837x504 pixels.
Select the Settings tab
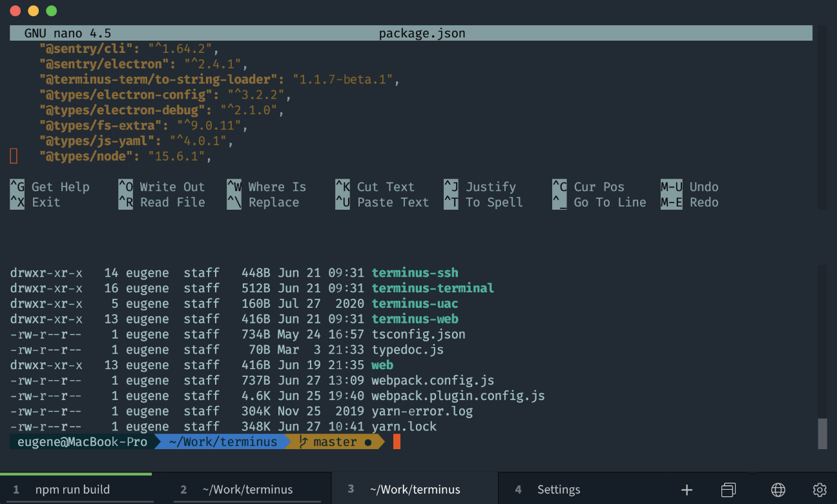click(x=559, y=490)
